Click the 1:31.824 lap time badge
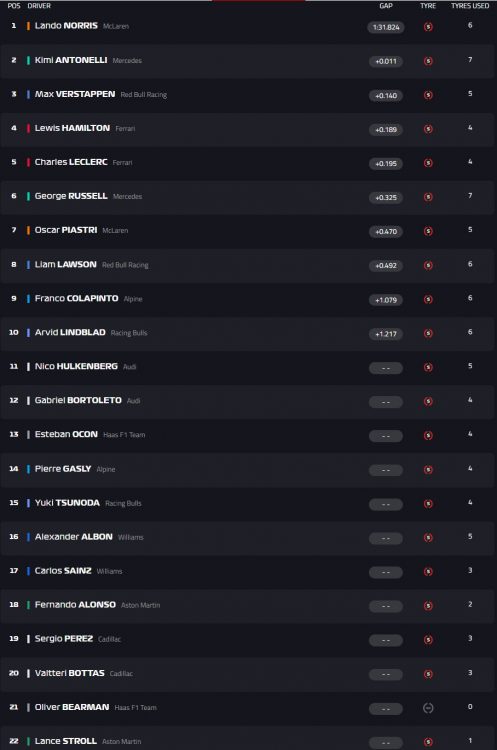This screenshot has height=750, width=497. pos(386,27)
